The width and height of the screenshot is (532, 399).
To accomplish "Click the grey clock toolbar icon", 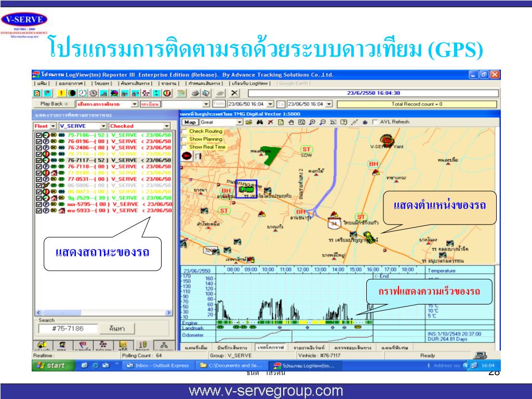I will [94, 93].
